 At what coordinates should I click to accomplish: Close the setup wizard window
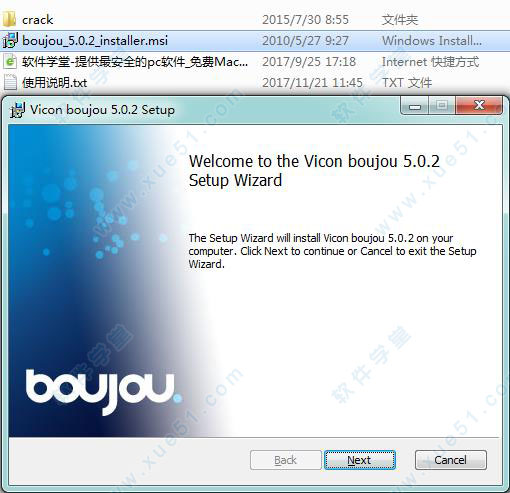[x=479, y=105]
